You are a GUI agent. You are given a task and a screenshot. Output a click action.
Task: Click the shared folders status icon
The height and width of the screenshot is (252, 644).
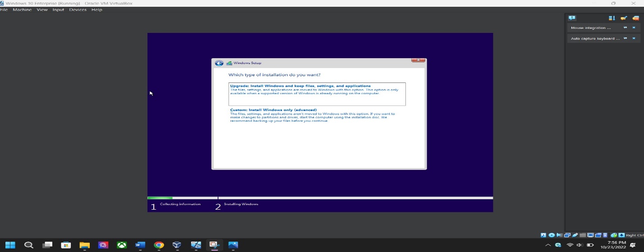coord(583,235)
